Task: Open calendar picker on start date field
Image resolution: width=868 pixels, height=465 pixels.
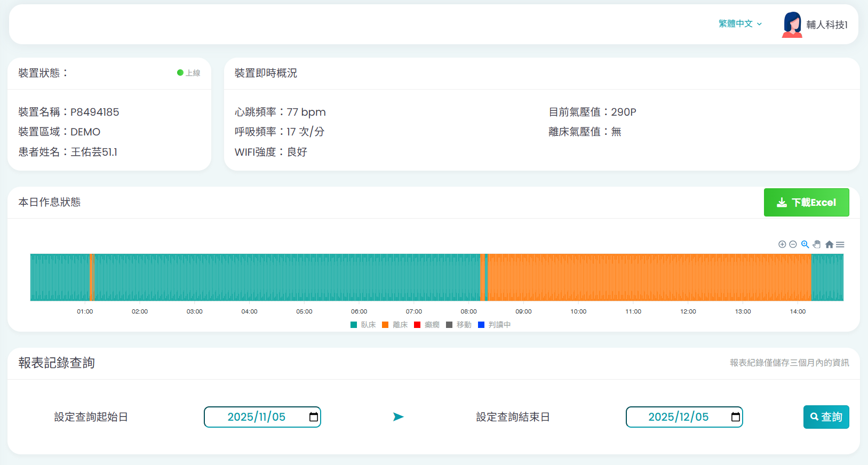Action: pyautogui.click(x=314, y=417)
